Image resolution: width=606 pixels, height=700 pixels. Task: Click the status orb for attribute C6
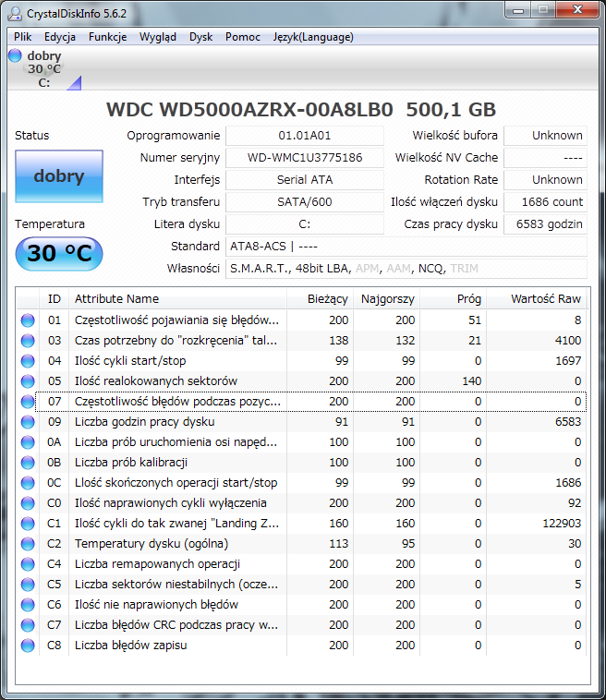pyautogui.click(x=28, y=605)
